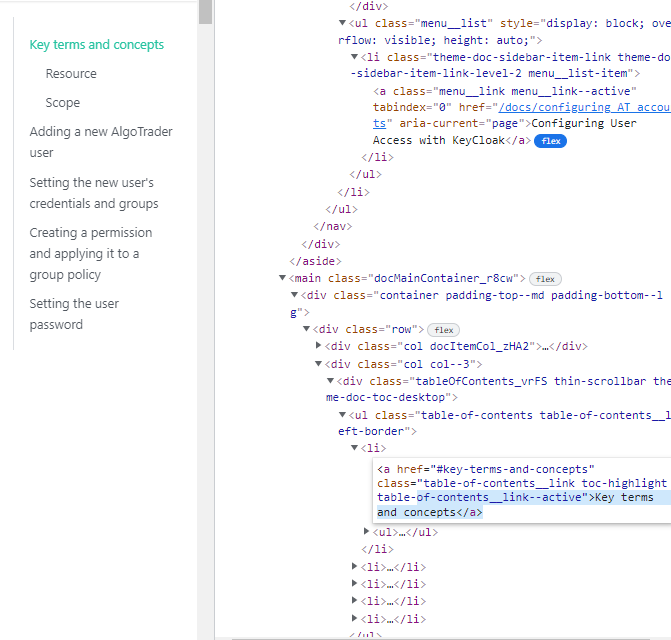The width and height of the screenshot is (671, 640).
Task: Toggle flex badge next to main docMainContainer element
Action: pyautogui.click(x=543, y=278)
